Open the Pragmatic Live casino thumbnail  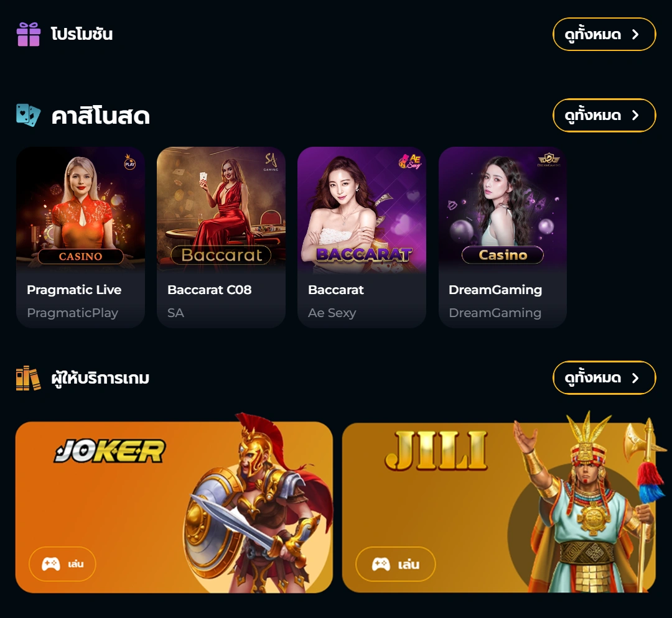80,210
